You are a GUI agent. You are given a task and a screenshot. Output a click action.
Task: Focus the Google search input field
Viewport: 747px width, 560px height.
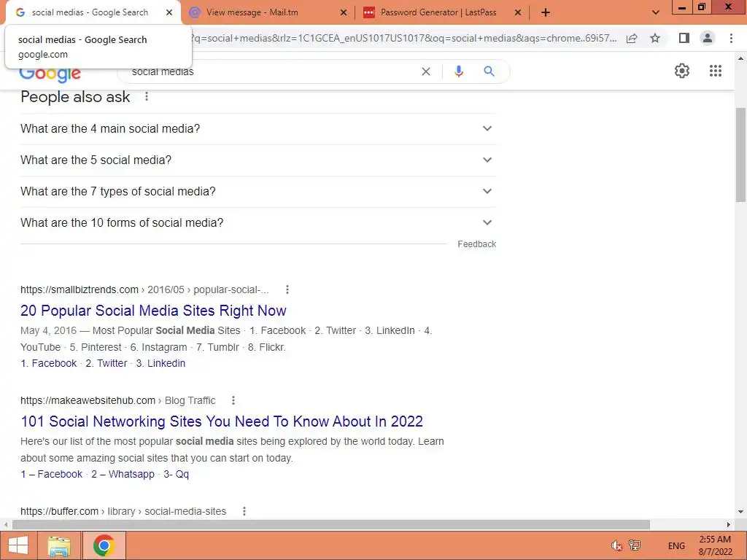pyautogui.click(x=274, y=71)
